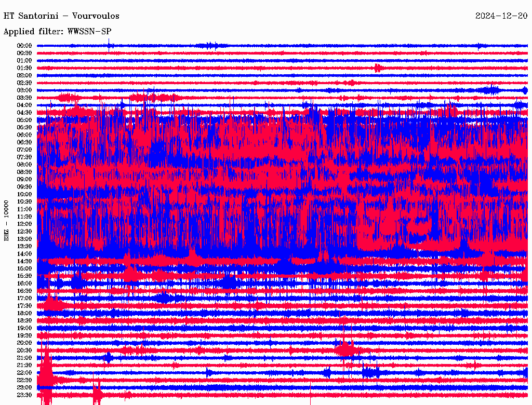
Task: Click the 02:00 time label
Action: coord(24,76)
